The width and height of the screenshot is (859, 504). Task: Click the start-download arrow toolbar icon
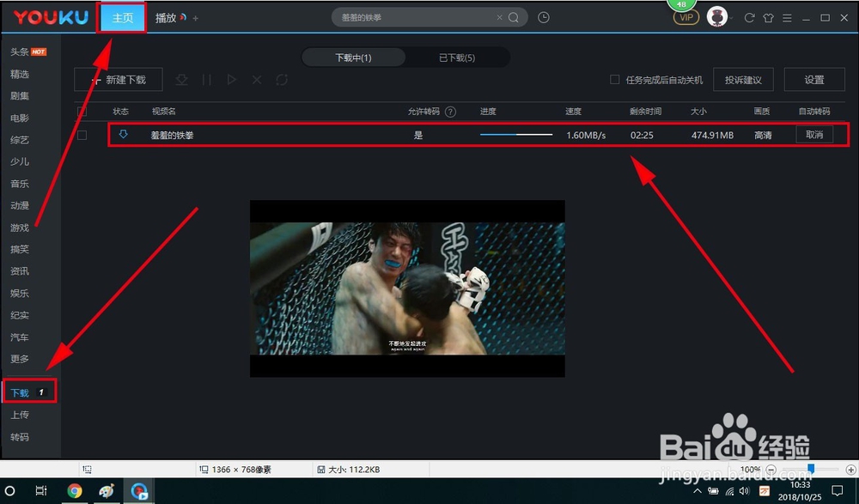(182, 80)
